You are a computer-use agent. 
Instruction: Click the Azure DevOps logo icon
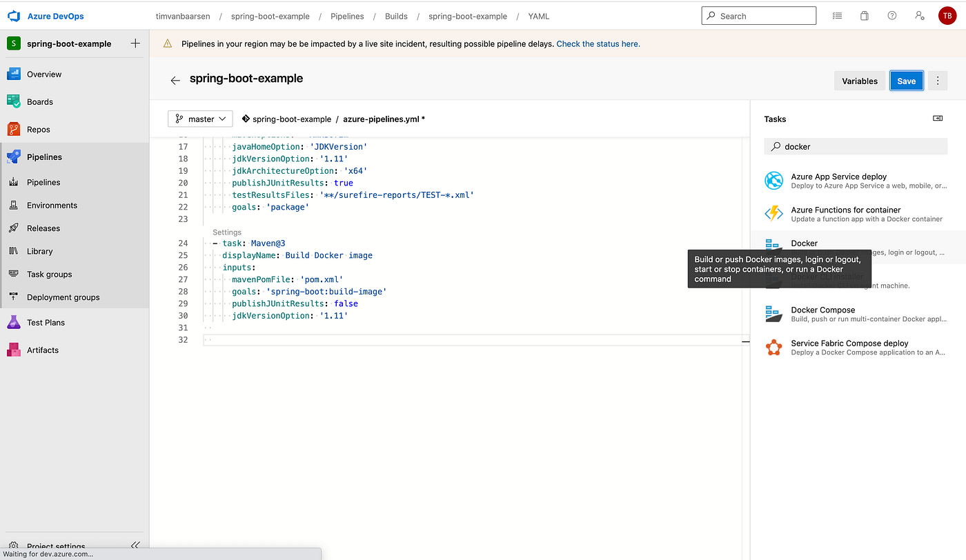coord(14,16)
